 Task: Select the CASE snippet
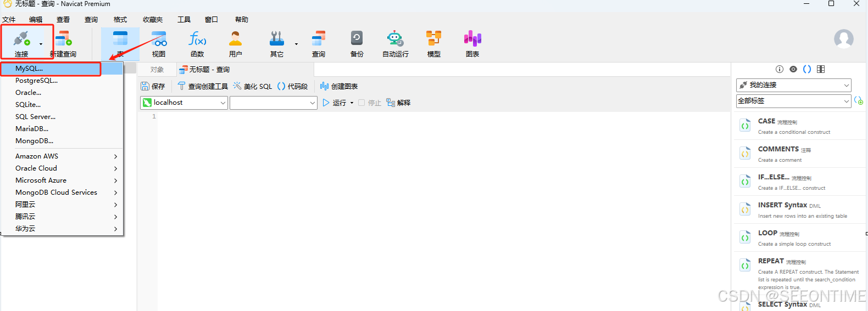tap(800, 126)
